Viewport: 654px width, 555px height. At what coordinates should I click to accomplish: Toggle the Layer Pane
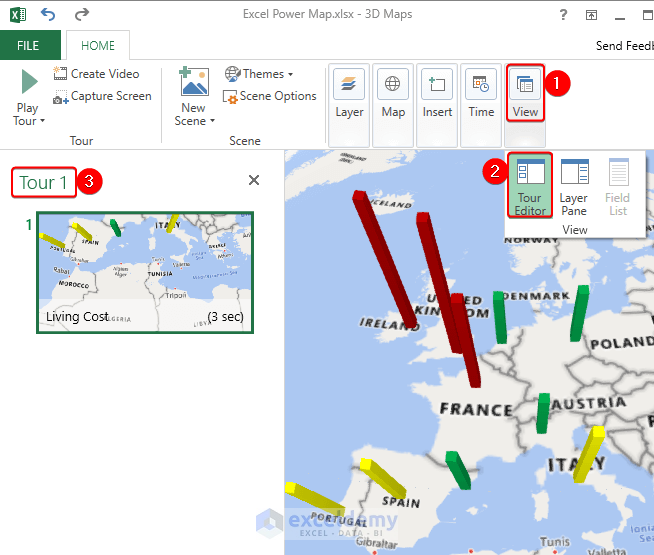(x=574, y=187)
